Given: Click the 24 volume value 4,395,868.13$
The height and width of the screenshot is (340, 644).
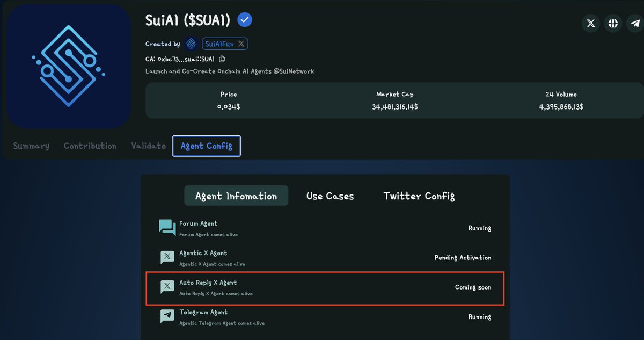Looking at the screenshot, I should click(x=561, y=107).
